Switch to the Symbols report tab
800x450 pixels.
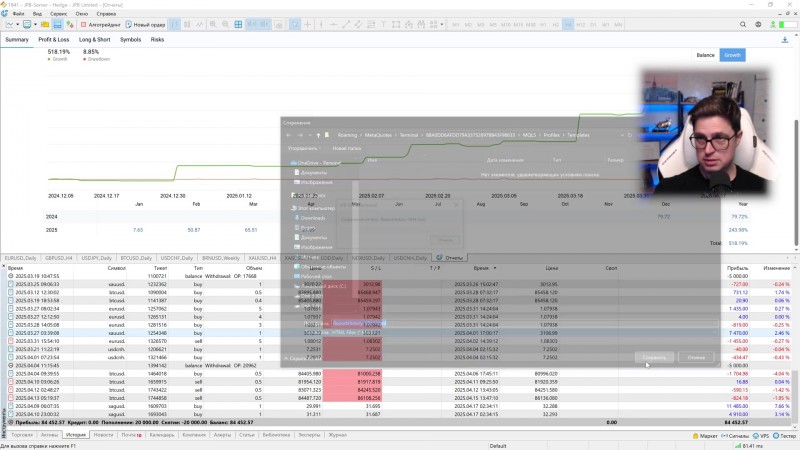click(x=131, y=40)
